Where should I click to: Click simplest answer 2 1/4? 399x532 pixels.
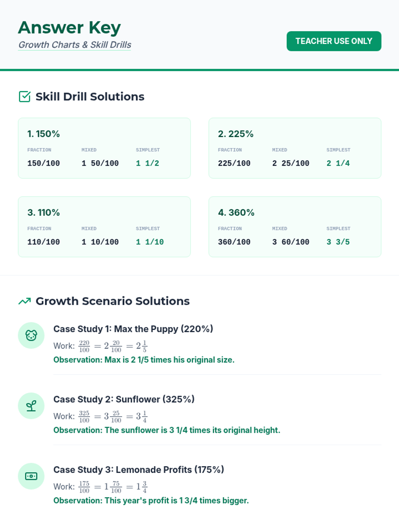tap(338, 163)
